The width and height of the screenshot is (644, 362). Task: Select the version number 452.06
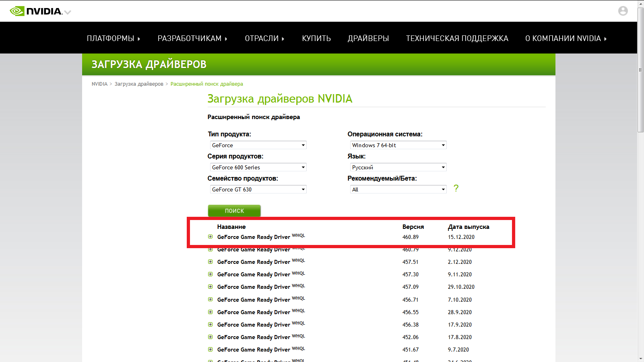[411, 337]
